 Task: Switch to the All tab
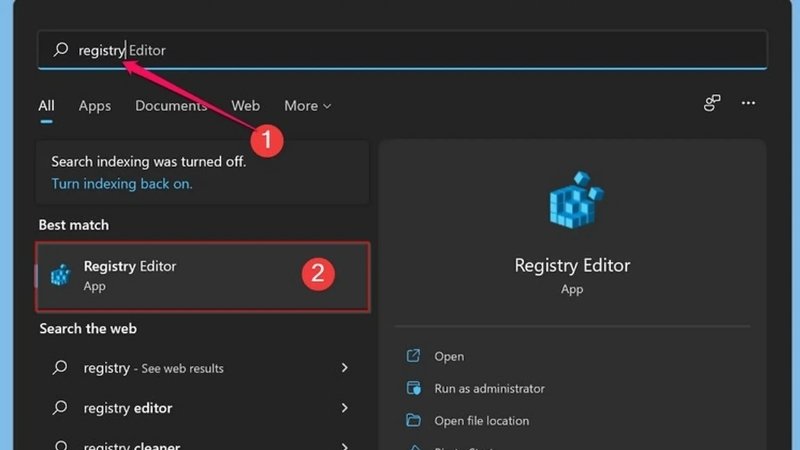(x=46, y=106)
